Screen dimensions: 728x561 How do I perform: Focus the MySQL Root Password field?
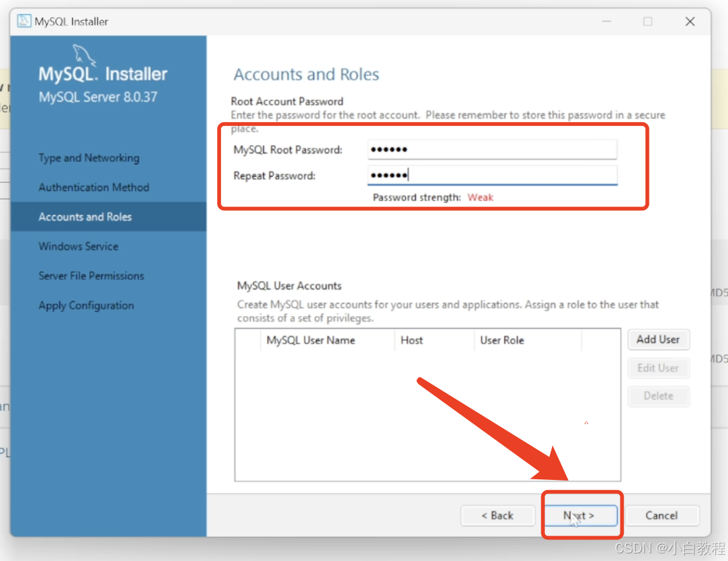[492, 149]
